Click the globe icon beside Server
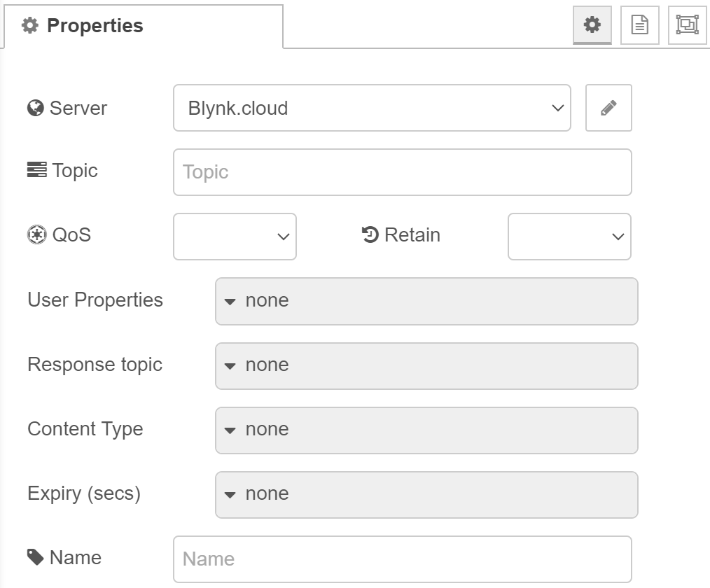The height and width of the screenshot is (588, 710). pos(36,108)
